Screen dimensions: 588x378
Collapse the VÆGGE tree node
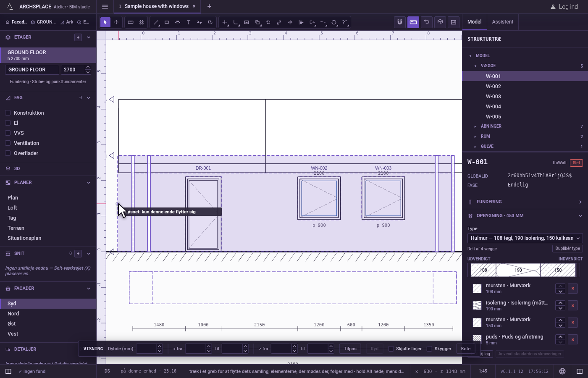pos(475,66)
